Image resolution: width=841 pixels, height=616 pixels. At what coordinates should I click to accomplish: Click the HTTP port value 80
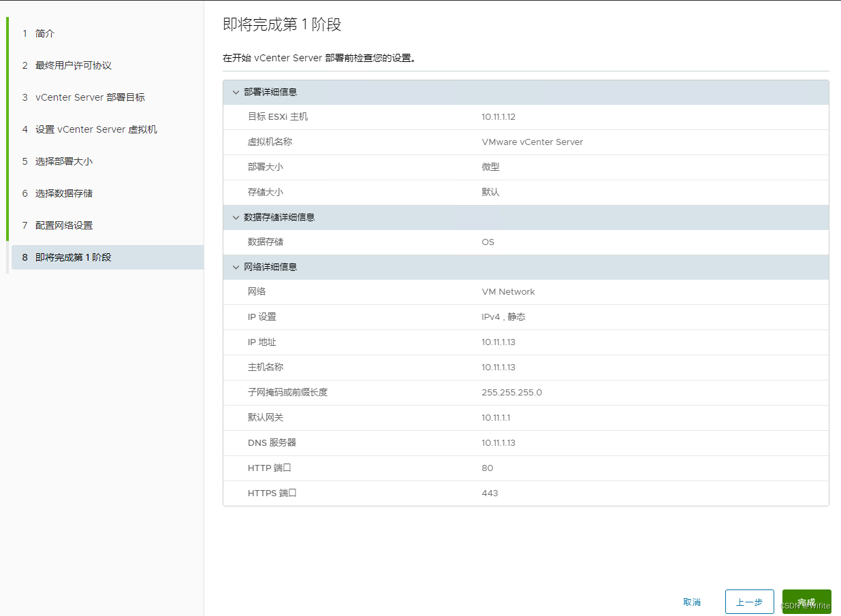(487, 468)
